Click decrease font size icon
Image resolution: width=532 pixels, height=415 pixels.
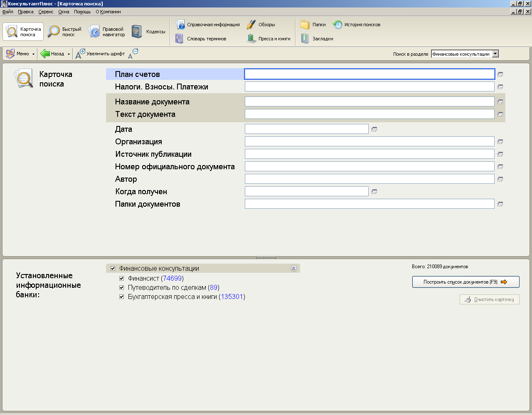click(x=133, y=54)
